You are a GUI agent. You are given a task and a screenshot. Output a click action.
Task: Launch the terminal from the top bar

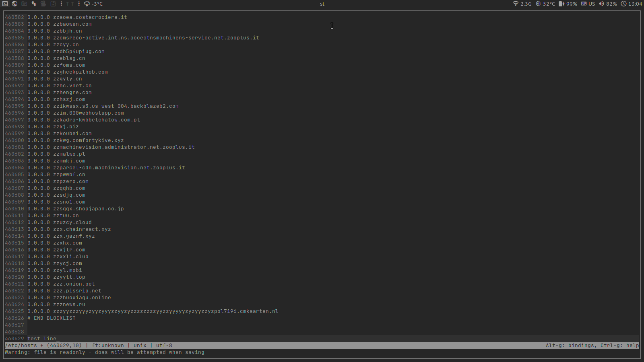coord(5,4)
